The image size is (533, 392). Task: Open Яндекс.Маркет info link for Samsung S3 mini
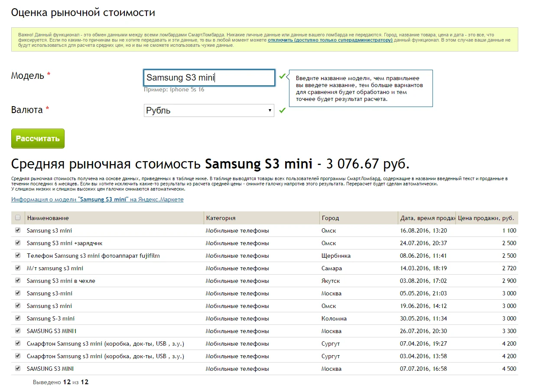(97, 200)
